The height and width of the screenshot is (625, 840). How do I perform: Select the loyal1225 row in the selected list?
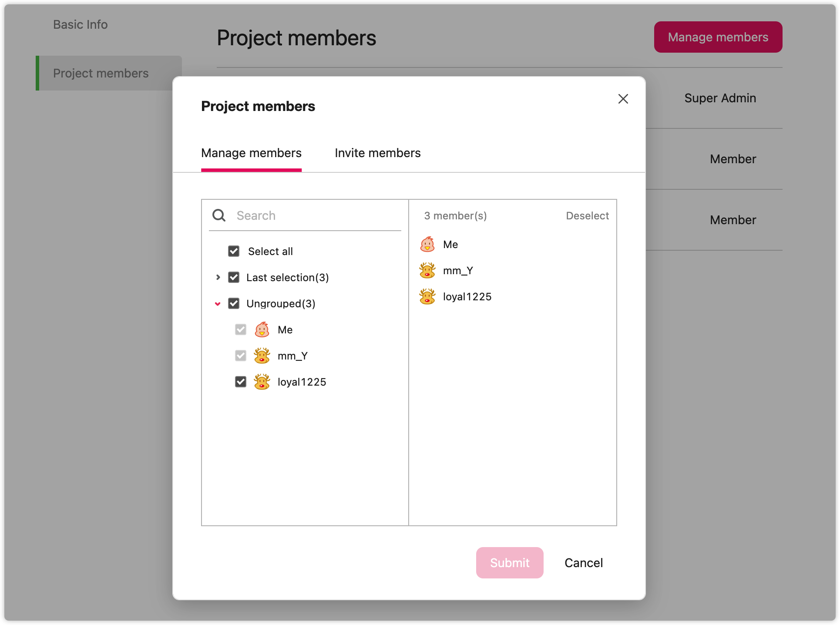click(x=513, y=297)
